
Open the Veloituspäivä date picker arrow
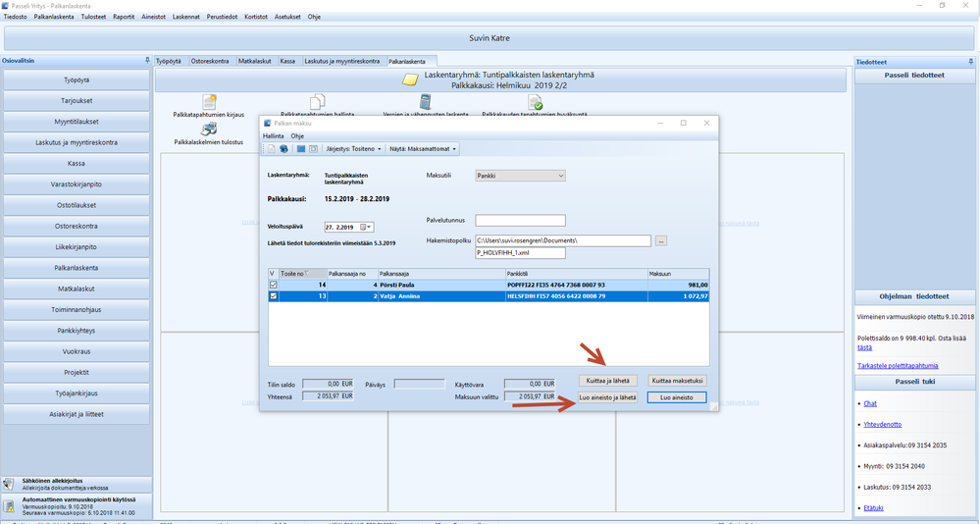370,227
